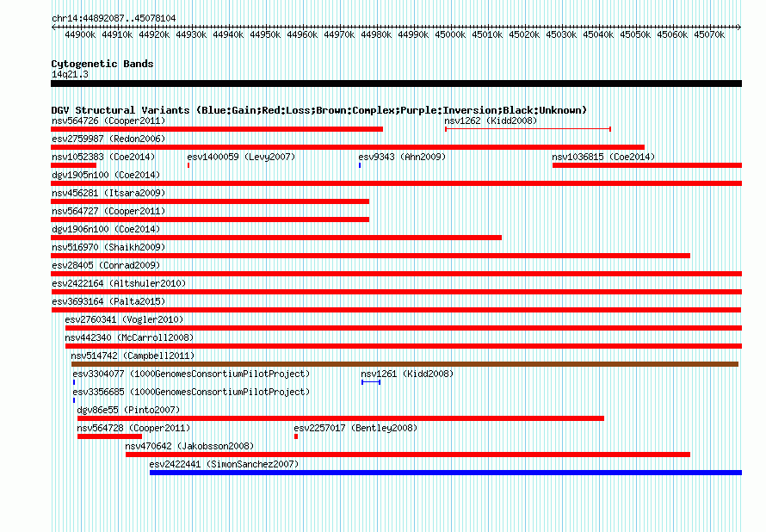The height and width of the screenshot is (532, 766).
Task: Select the nsv564727 (Cooper2011) red bar
Action: click(210, 220)
